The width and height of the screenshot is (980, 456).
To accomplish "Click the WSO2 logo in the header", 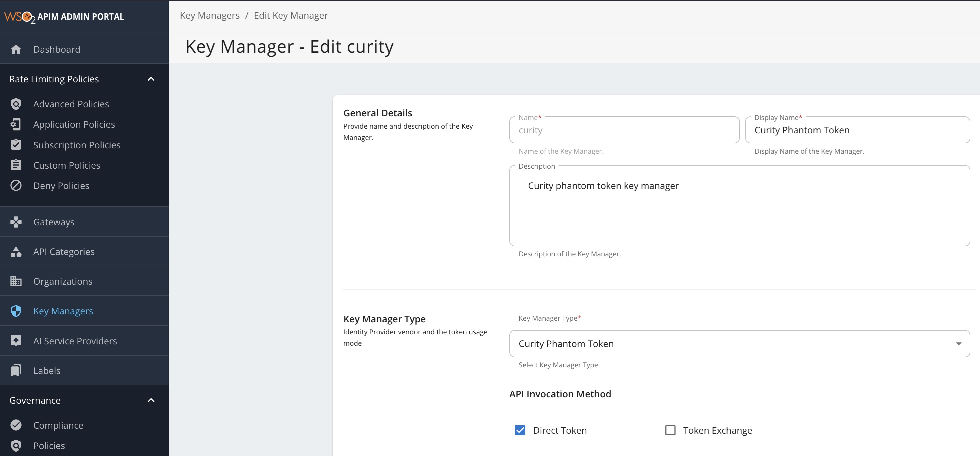I will tap(19, 17).
